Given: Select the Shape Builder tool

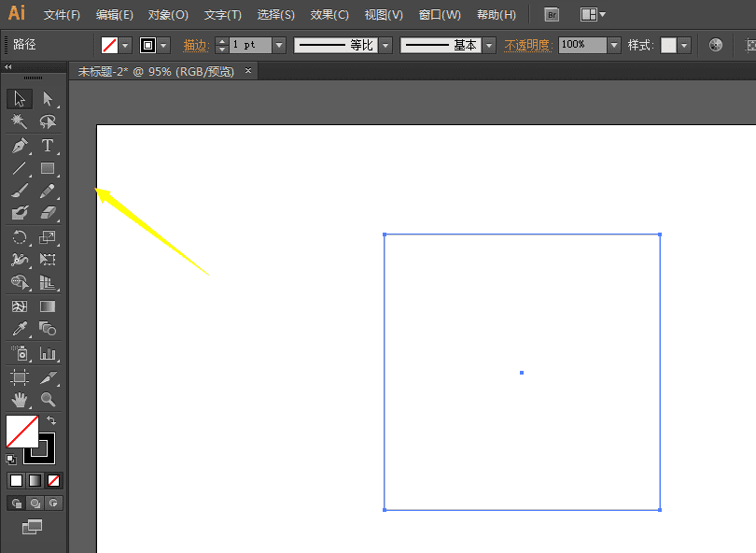Looking at the screenshot, I should pyautogui.click(x=20, y=282).
